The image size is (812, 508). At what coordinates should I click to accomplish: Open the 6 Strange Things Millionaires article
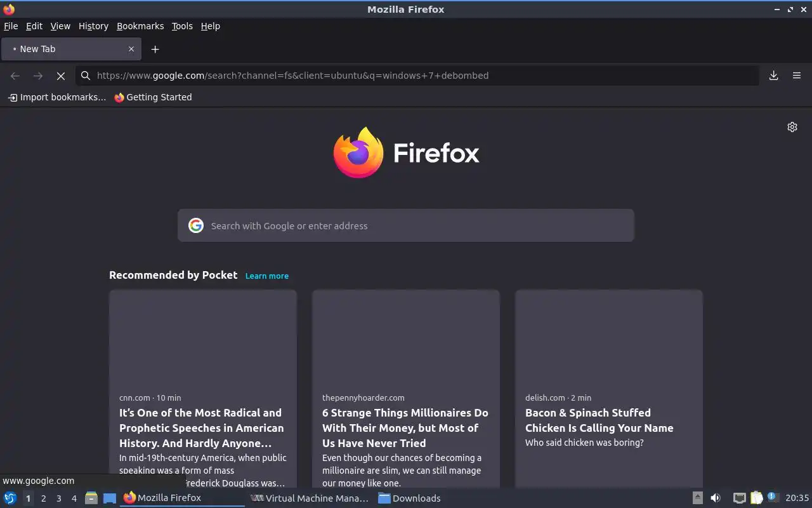click(405, 428)
